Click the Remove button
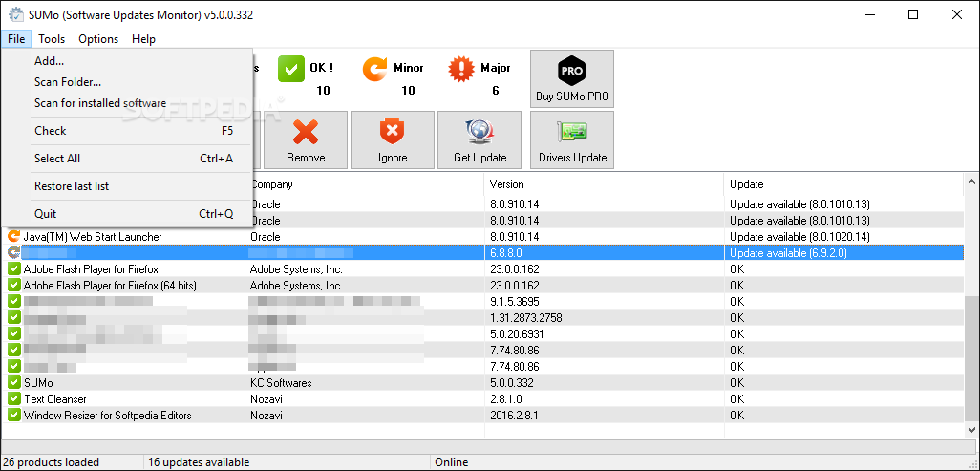980x471 pixels. point(306,140)
